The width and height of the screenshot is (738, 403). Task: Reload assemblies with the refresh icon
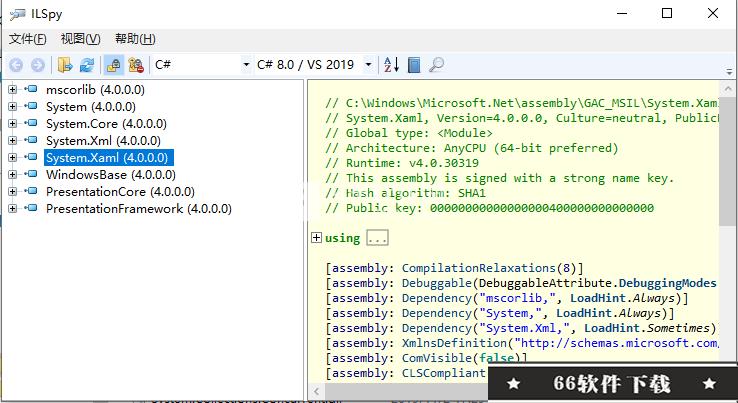(x=87, y=65)
